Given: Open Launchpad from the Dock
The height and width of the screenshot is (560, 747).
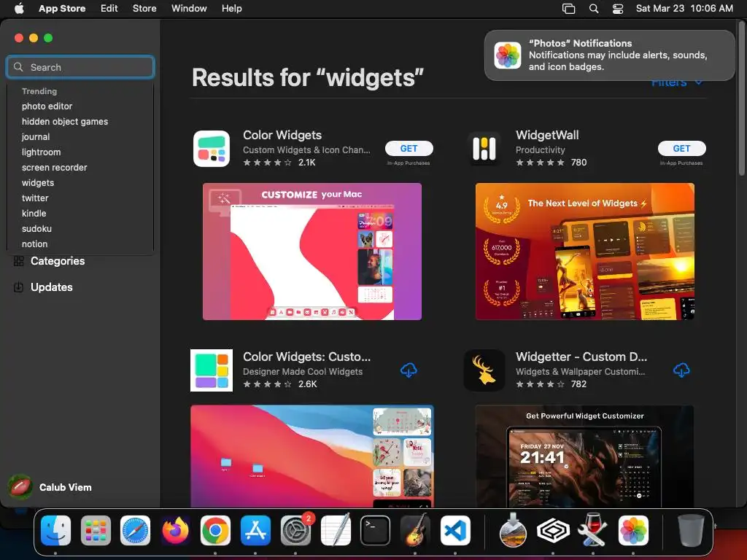Looking at the screenshot, I should [96, 531].
